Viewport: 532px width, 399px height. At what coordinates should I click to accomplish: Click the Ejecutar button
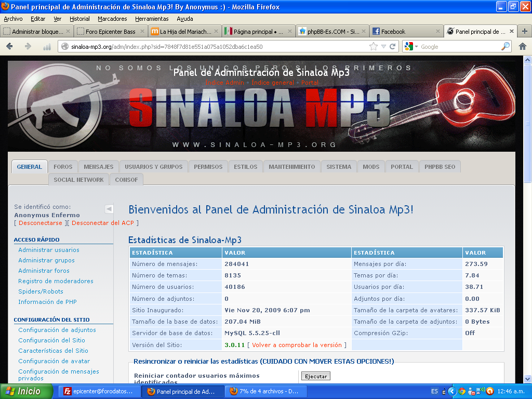click(x=315, y=376)
